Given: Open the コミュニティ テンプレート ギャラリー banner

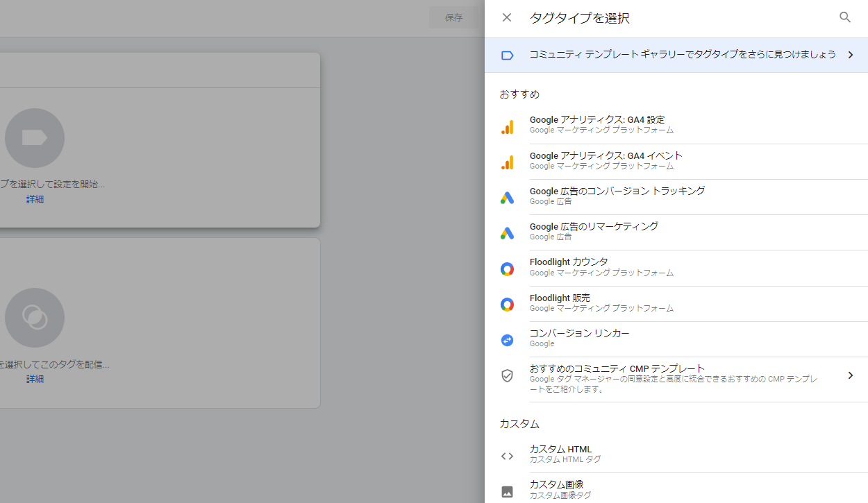Looking at the screenshot, I should [x=682, y=55].
